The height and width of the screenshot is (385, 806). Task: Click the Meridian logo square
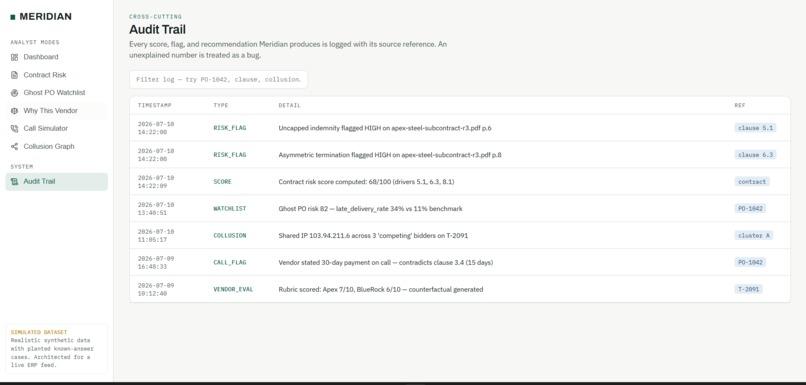coord(13,17)
